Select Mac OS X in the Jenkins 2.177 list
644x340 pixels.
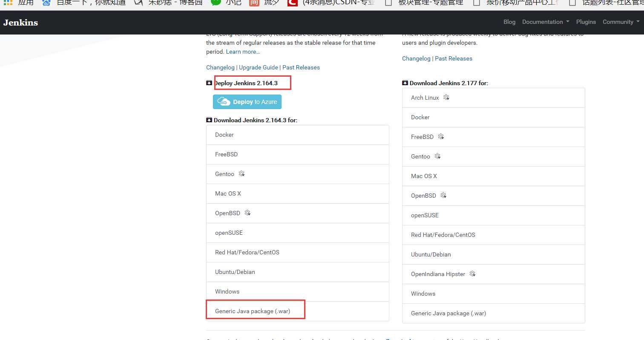(x=494, y=176)
